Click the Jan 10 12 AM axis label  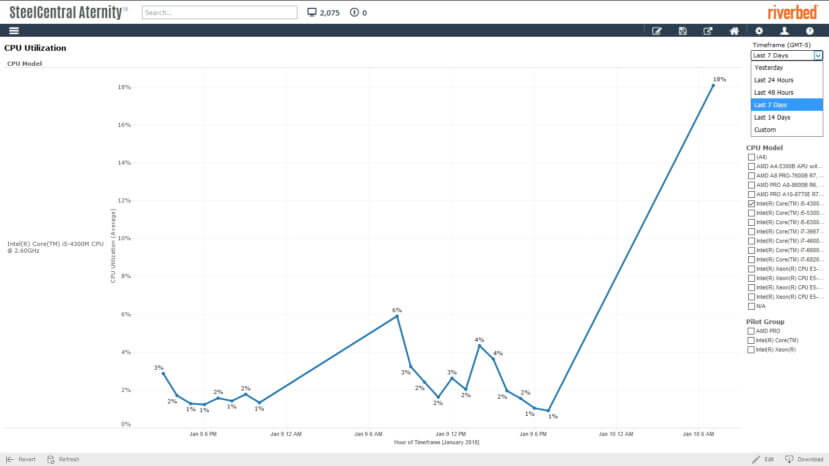coord(615,434)
